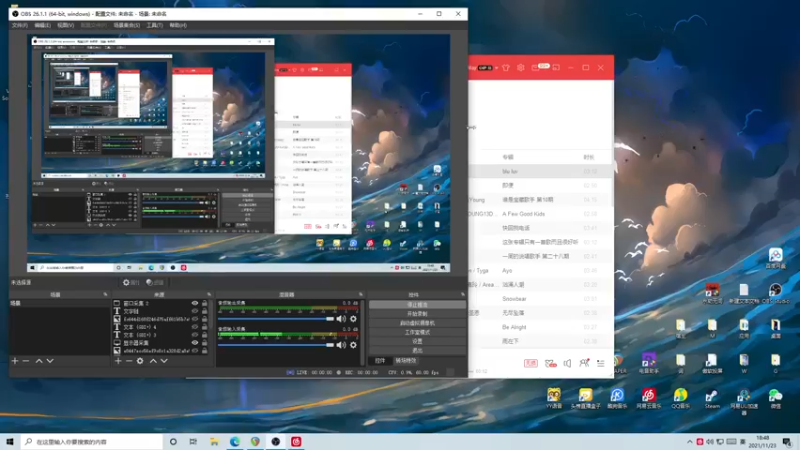Screen dimensions: 800x450
Task: Click the taskbar search input field
Action: pyautogui.click(x=92, y=441)
